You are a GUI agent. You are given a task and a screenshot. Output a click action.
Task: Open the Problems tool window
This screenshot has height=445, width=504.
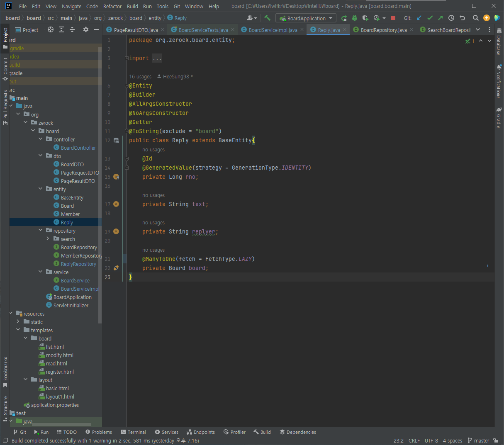pos(99,432)
